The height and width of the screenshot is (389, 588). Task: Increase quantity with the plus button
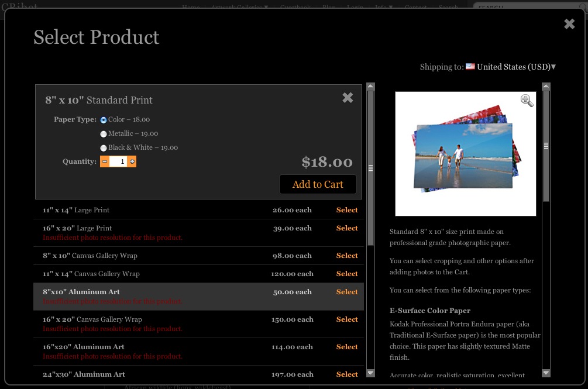(x=132, y=161)
